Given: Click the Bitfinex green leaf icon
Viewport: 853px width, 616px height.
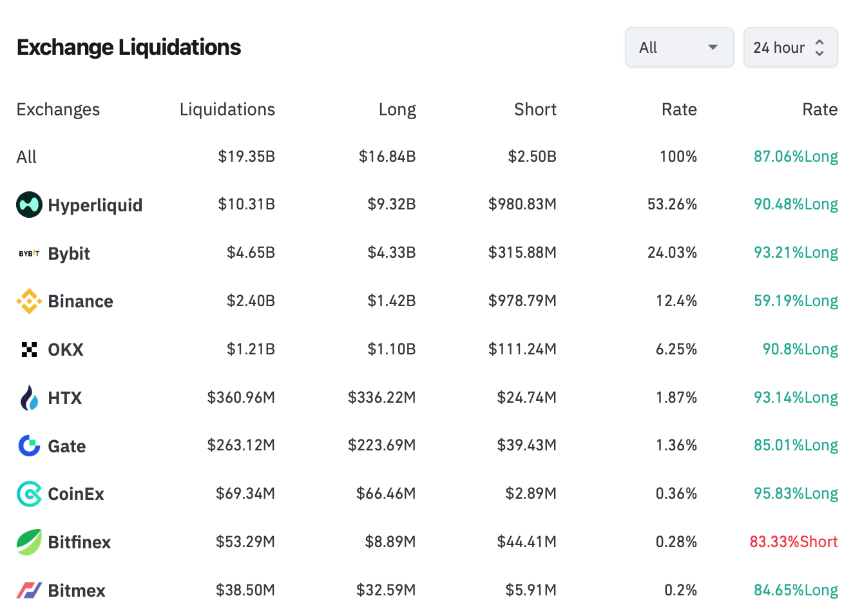Looking at the screenshot, I should pos(29,542).
